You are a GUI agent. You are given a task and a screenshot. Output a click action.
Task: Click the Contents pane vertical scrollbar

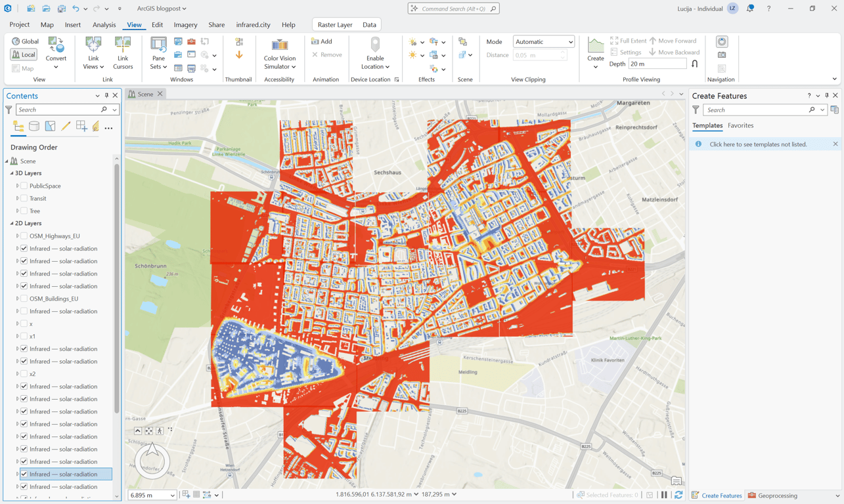pyautogui.click(x=117, y=289)
